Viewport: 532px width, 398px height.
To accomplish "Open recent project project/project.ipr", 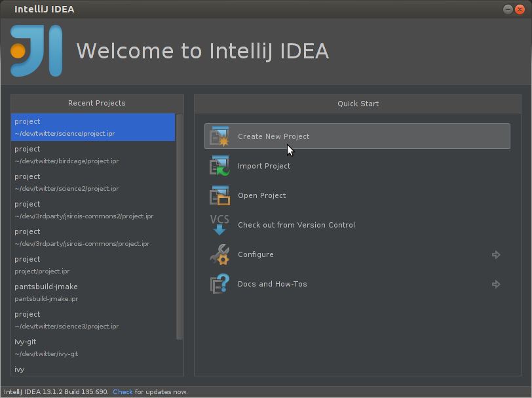I will point(93,265).
